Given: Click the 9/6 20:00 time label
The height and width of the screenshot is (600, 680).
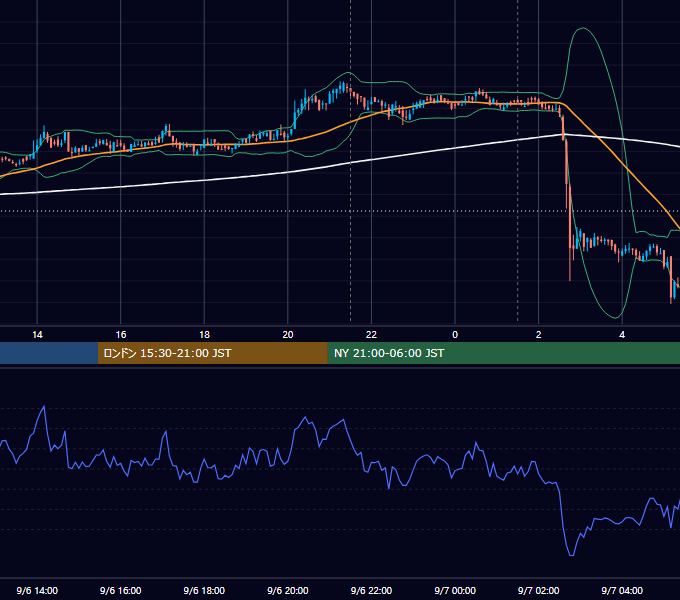Looking at the screenshot, I should (288, 590).
